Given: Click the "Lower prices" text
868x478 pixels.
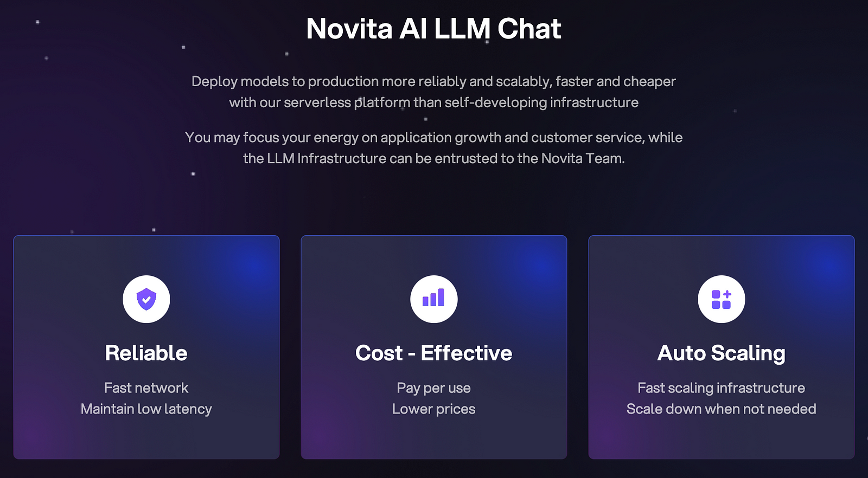Looking at the screenshot, I should (433, 409).
